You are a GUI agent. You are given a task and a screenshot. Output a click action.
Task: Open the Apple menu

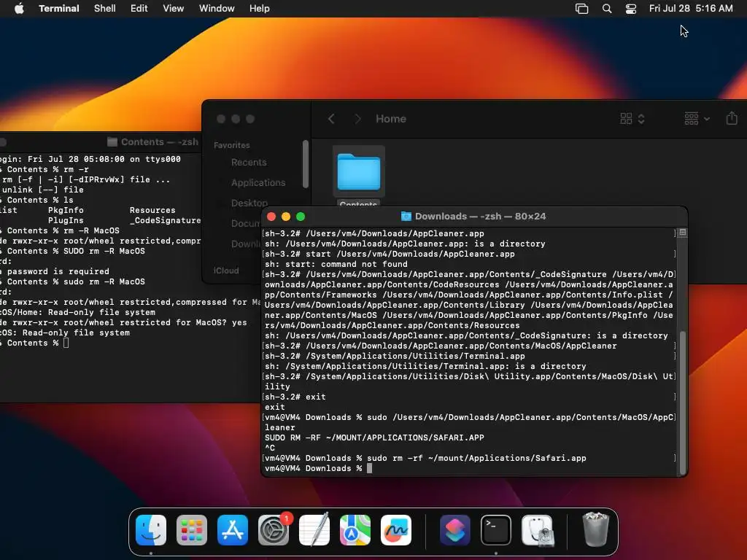(19, 9)
